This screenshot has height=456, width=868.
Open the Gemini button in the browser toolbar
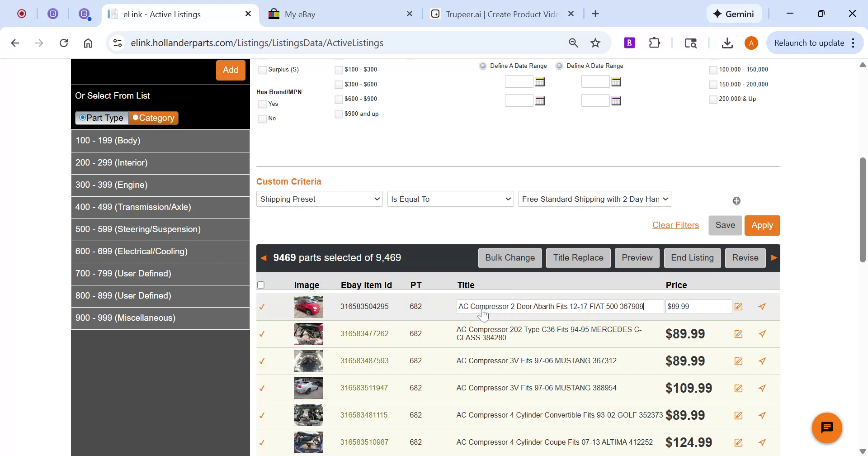734,14
